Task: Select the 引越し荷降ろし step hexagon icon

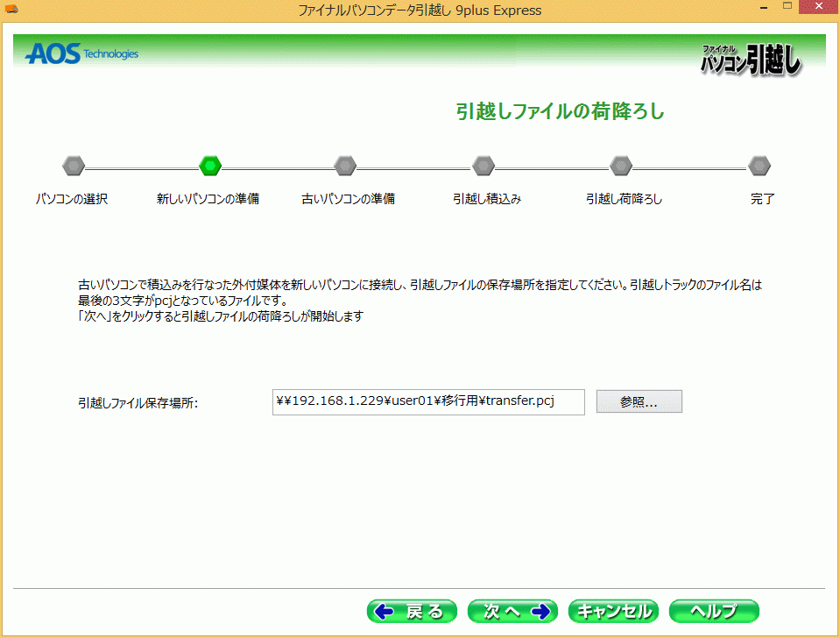Action: point(621,165)
